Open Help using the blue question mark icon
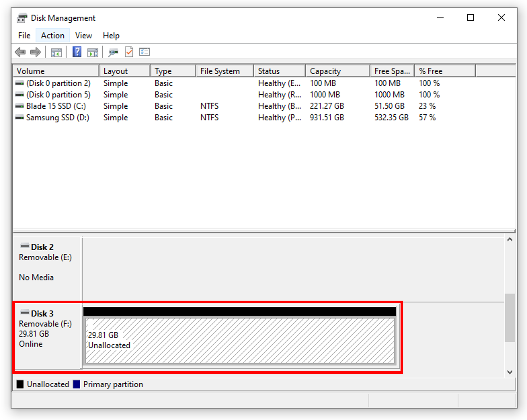This screenshot has width=527, height=420. click(77, 52)
